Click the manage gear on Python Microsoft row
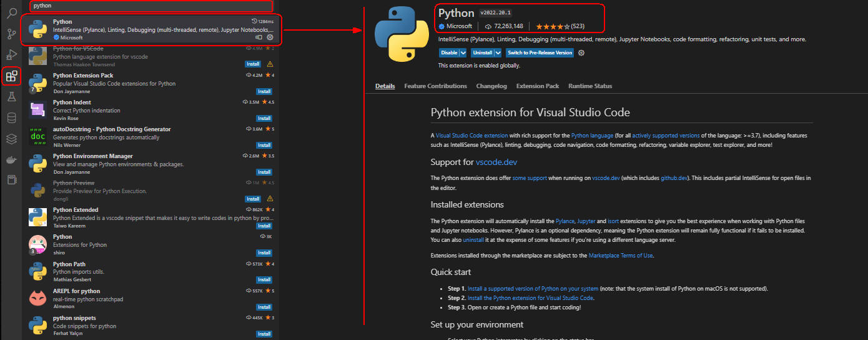 pyautogui.click(x=270, y=37)
